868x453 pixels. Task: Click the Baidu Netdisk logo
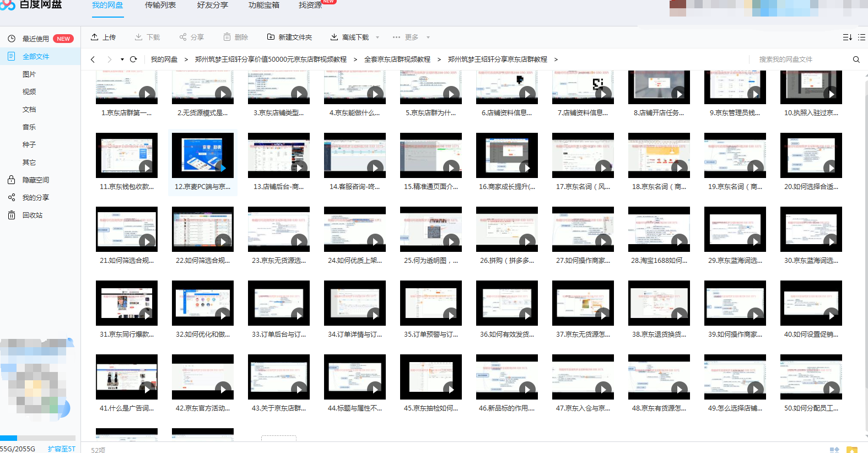31,5
